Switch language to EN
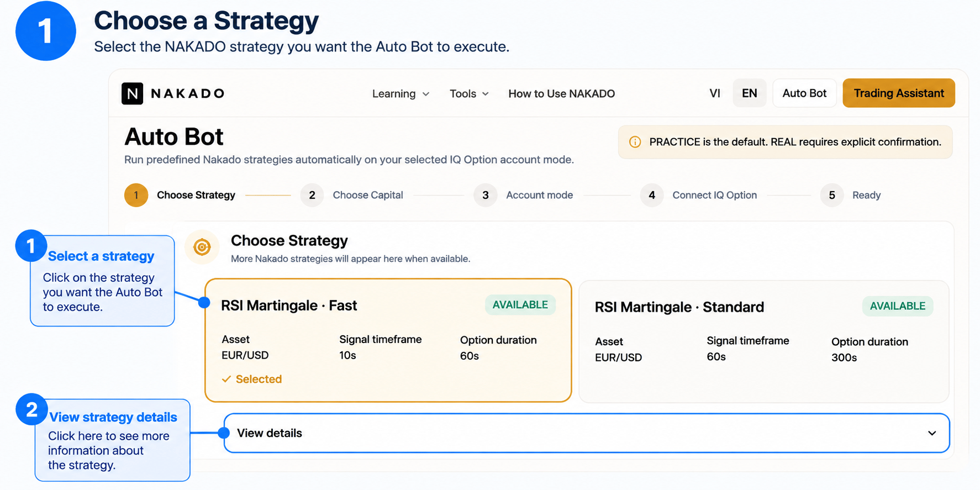980x490 pixels. 750,93
